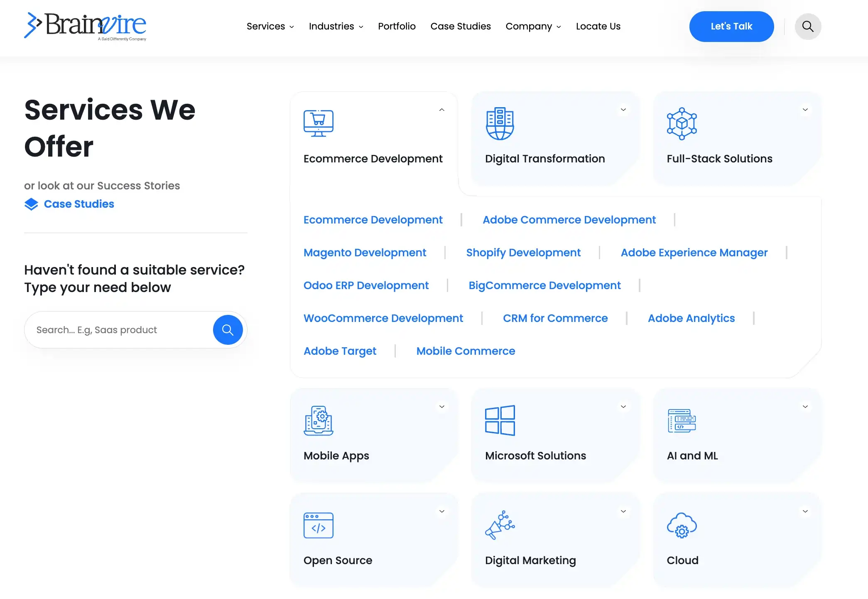The height and width of the screenshot is (599, 868).
Task: Open Mobile Commerce link
Action: pyautogui.click(x=466, y=351)
